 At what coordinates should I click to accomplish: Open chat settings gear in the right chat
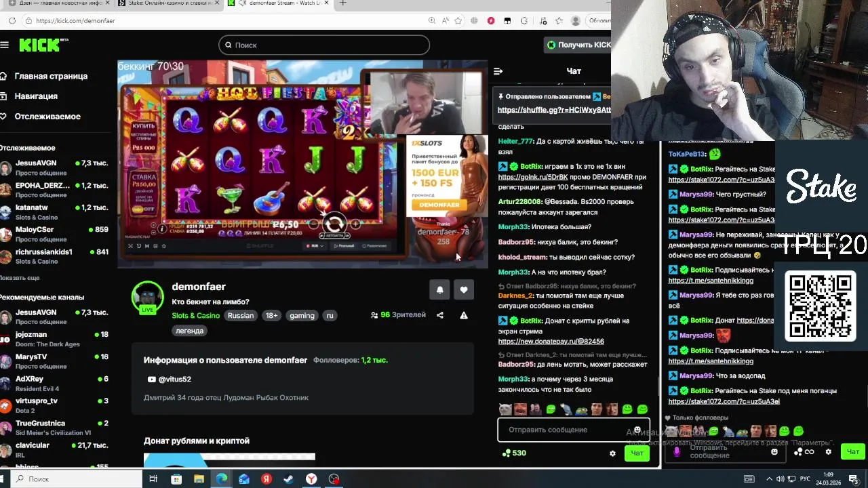[x=828, y=451]
